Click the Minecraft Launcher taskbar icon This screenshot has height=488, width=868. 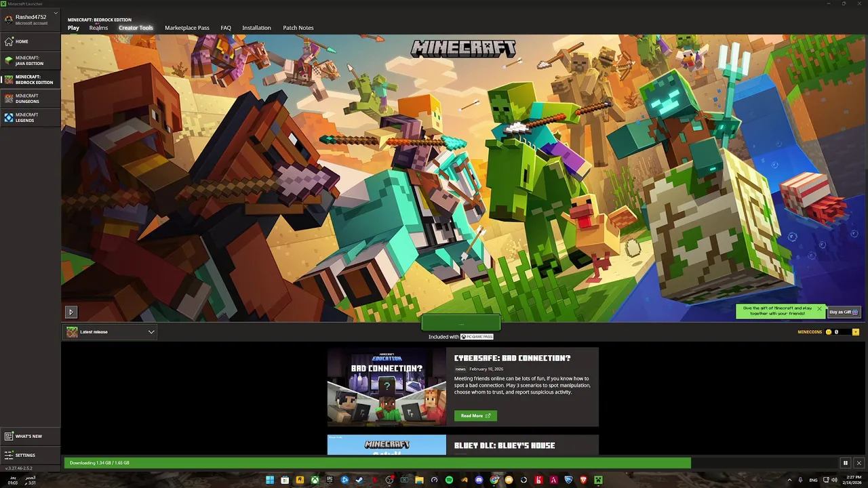coord(598,480)
